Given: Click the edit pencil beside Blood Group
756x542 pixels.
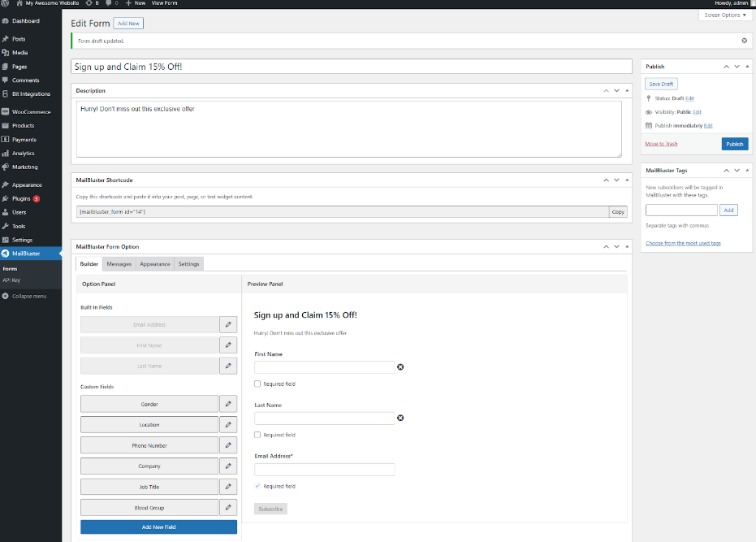Looking at the screenshot, I should pyautogui.click(x=228, y=508).
